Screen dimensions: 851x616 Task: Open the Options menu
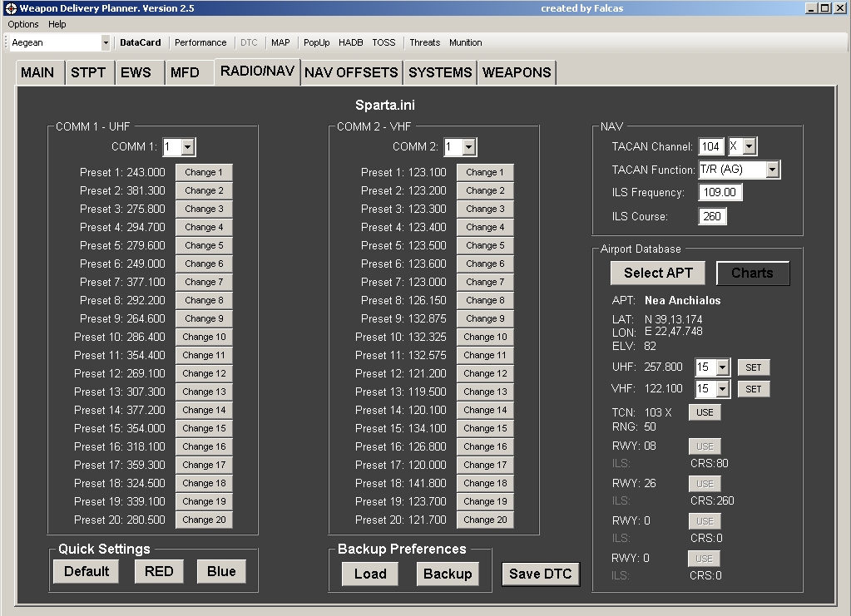coord(23,24)
